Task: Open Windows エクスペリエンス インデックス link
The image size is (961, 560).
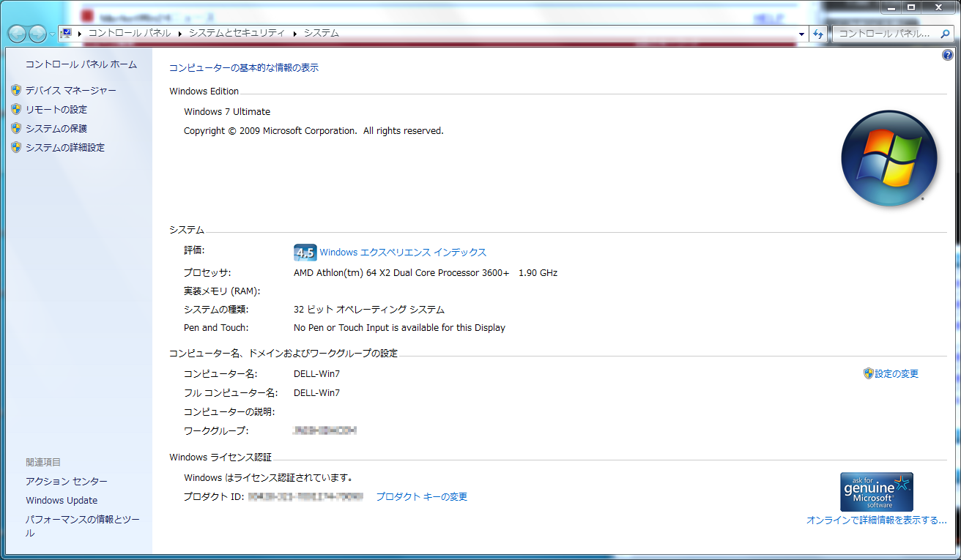Action: (x=403, y=252)
